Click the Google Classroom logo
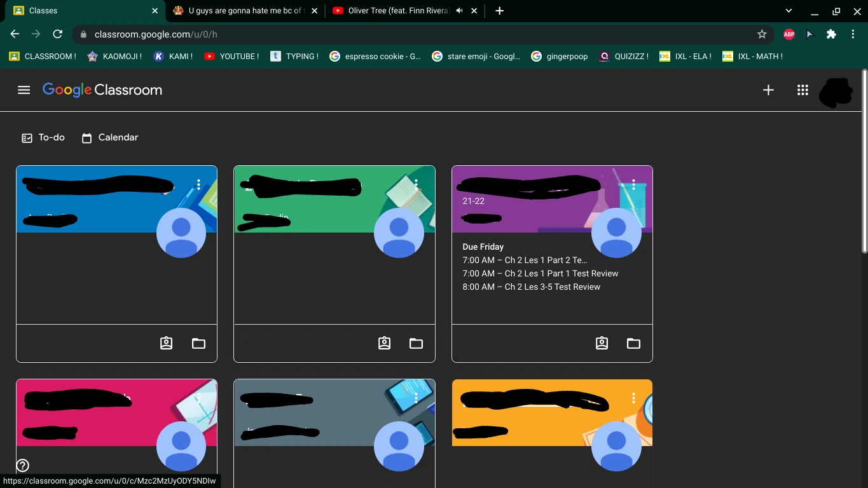The height and width of the screenshot is (488, 868). pyautogui.click(x=102, y=90)
